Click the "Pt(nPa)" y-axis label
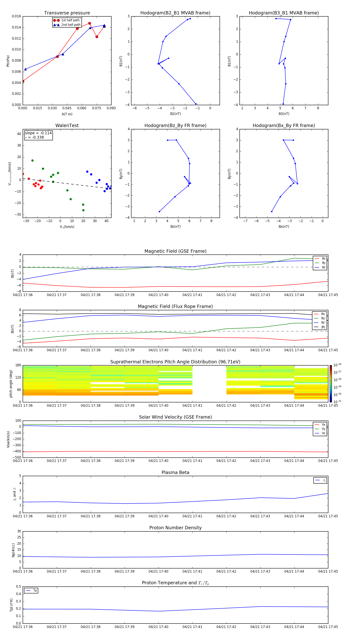351x644 pixels. click(8, 61)
